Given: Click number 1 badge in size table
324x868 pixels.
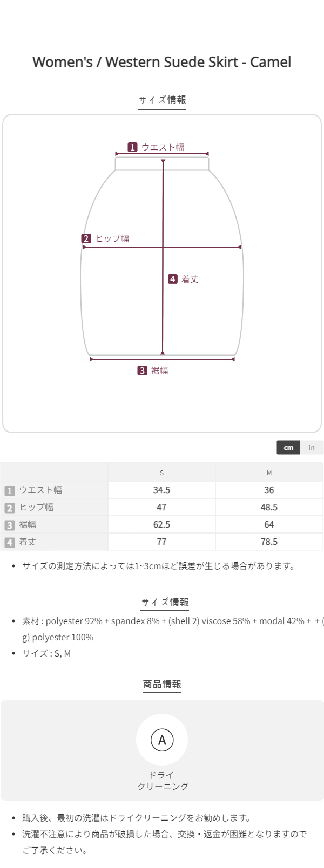Looking at the screenshot, I should pyautogui.click(x=9, y=490).
